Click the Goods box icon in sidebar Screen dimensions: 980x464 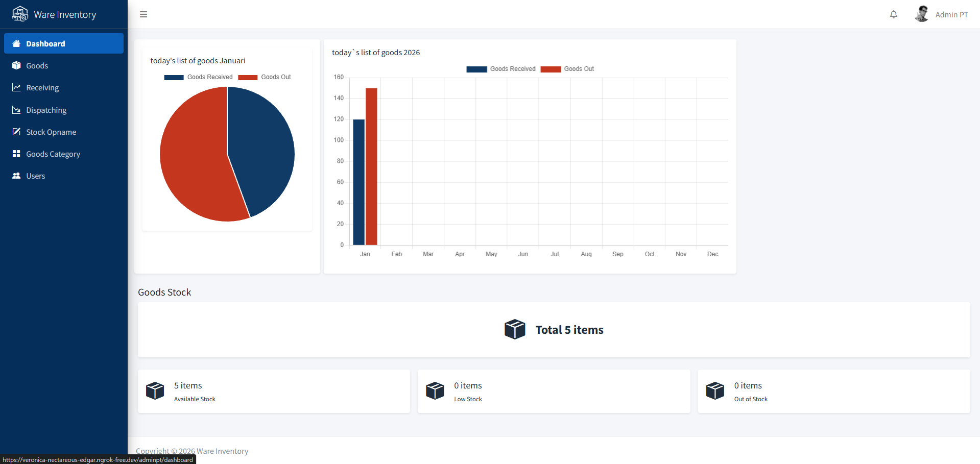pyautogui.click(x=16, y=66)
